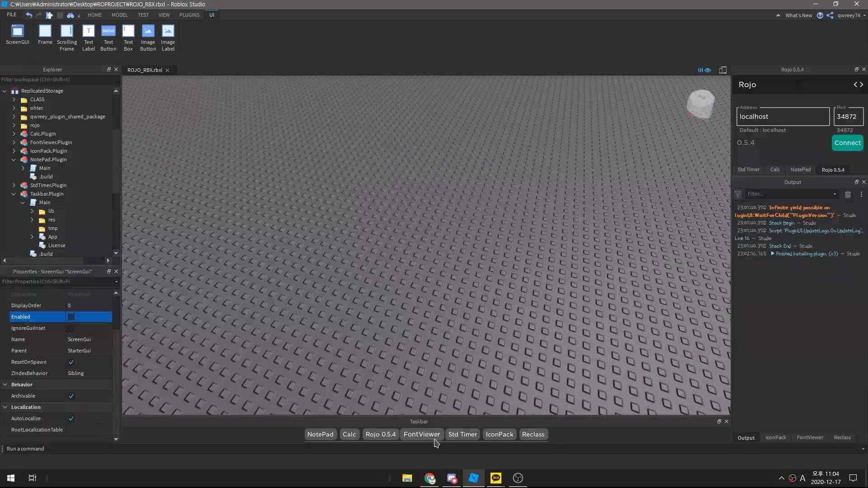Open the Output panel options menu
Viewport: 868px width, 488px height.
click(861, 194)
